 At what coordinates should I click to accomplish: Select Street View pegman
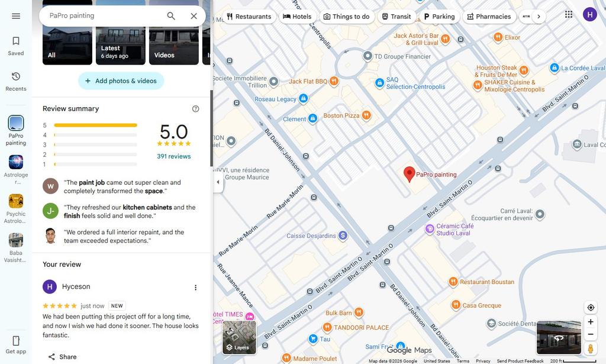591,349
